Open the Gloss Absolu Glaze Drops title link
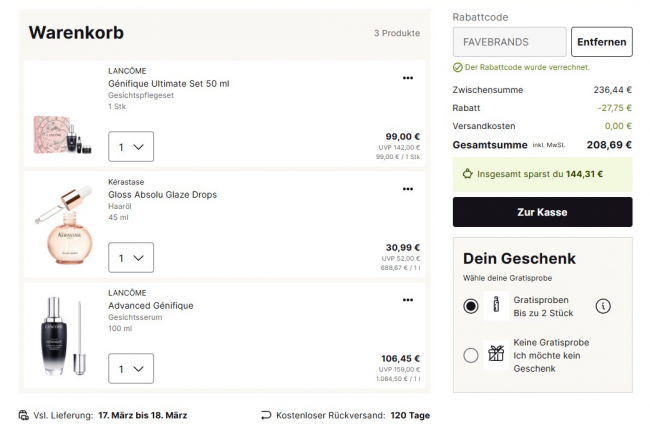Viewport: 650px width, 424px height. pyautogui.click(x=162, y=194)
